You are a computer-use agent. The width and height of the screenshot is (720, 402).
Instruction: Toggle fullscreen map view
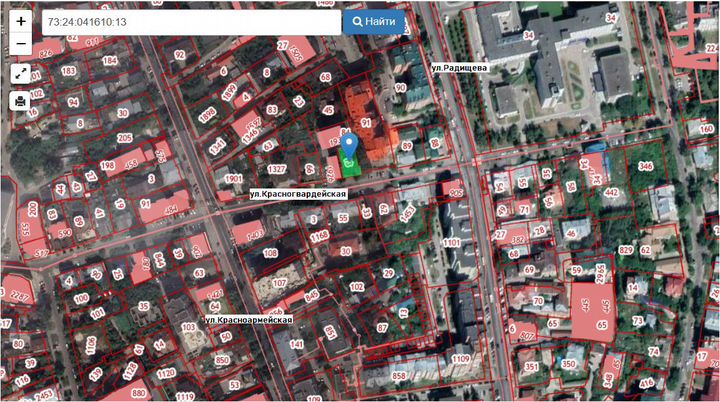[21, 73]
